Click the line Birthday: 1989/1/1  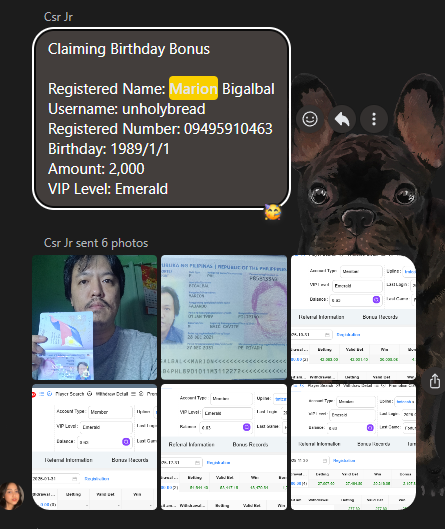pyautogui.click(x=109, y=149)
